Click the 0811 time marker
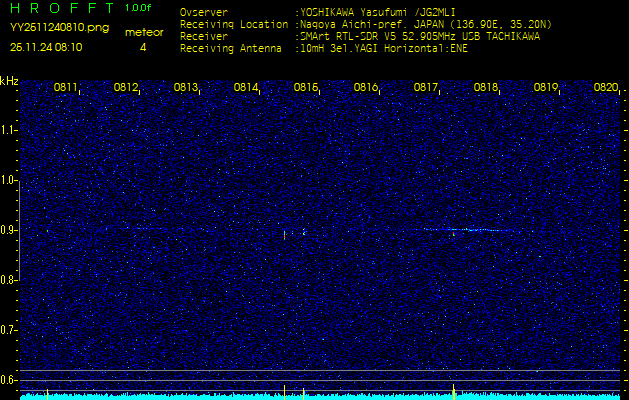This screenshot has height=400, width=629. [x=66, y=88]
